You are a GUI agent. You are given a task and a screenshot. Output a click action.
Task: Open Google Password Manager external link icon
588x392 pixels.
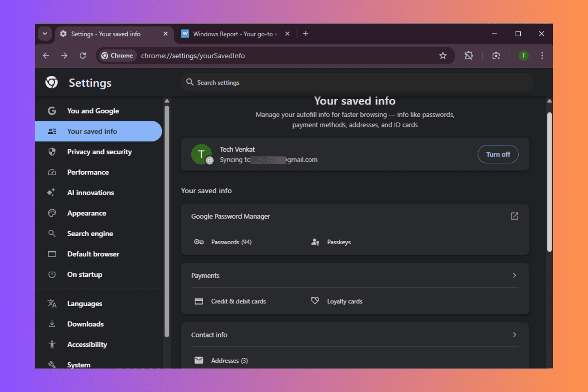(514, 216)
